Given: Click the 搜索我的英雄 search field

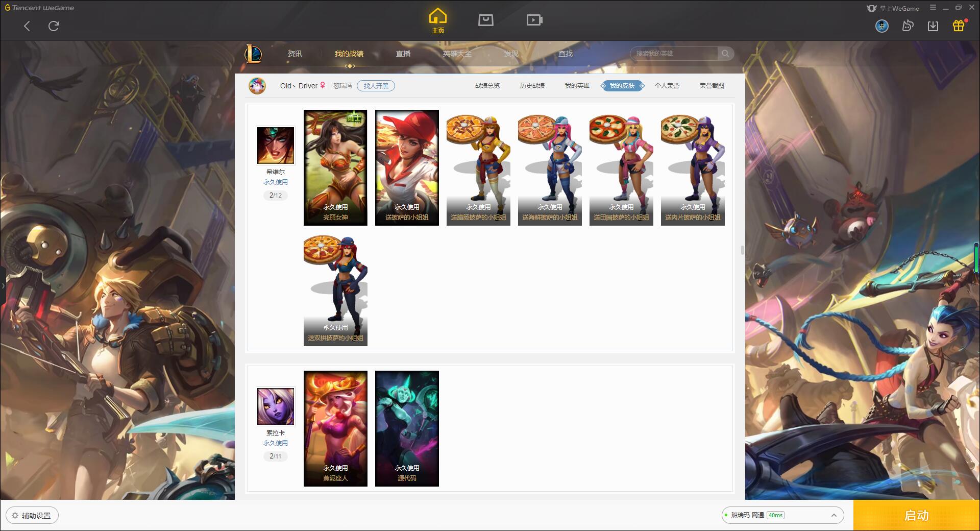Looking at the screenshot, I should tap(674, 54).
